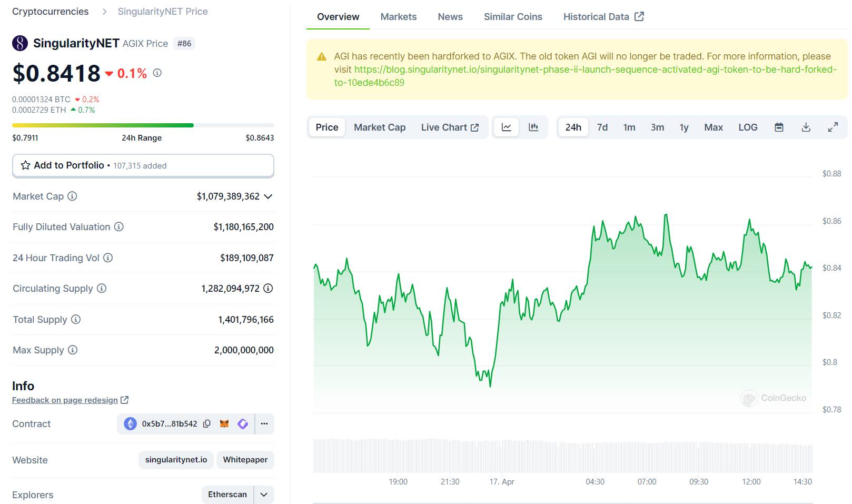
Task: Expand chart to fullscreen icon
Action: tap(833, 127)
